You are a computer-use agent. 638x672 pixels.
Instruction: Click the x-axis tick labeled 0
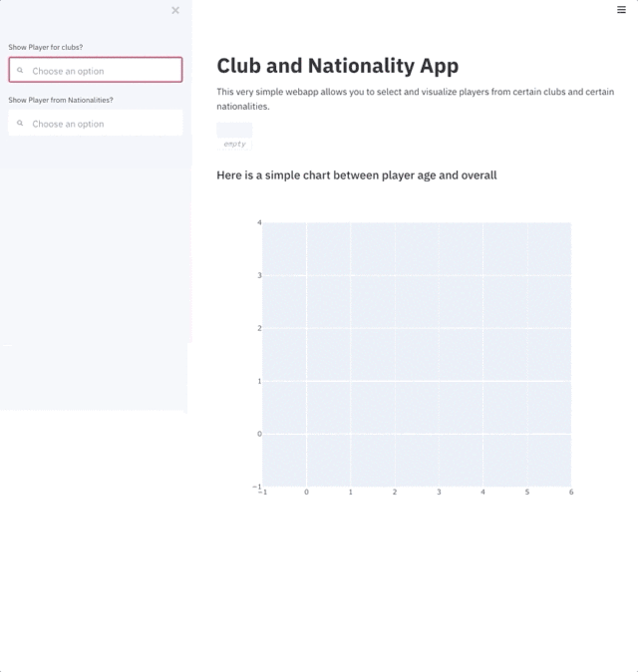pos(306,492)
